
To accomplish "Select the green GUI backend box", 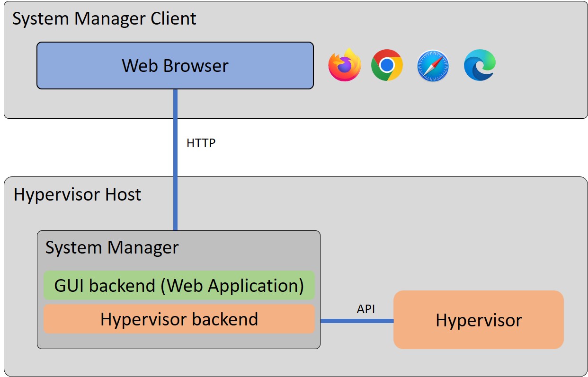I will 179,285.
